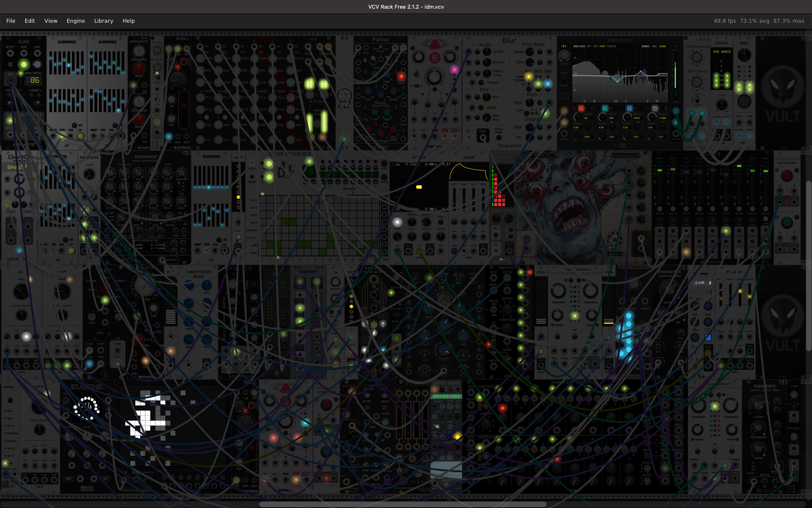This screenshot has height=508, width=812.
Task: Click the large tune knob on KICKALL
Action: 178,79
